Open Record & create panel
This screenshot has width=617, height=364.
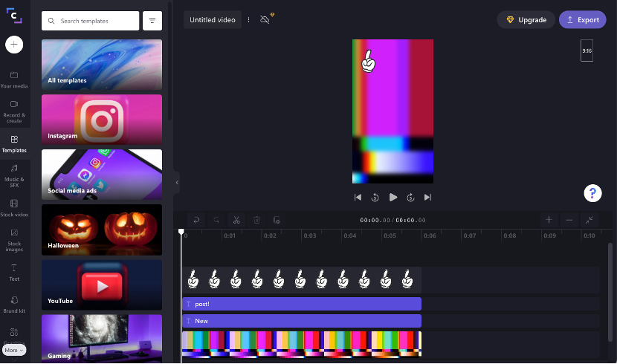coord(14,112)
